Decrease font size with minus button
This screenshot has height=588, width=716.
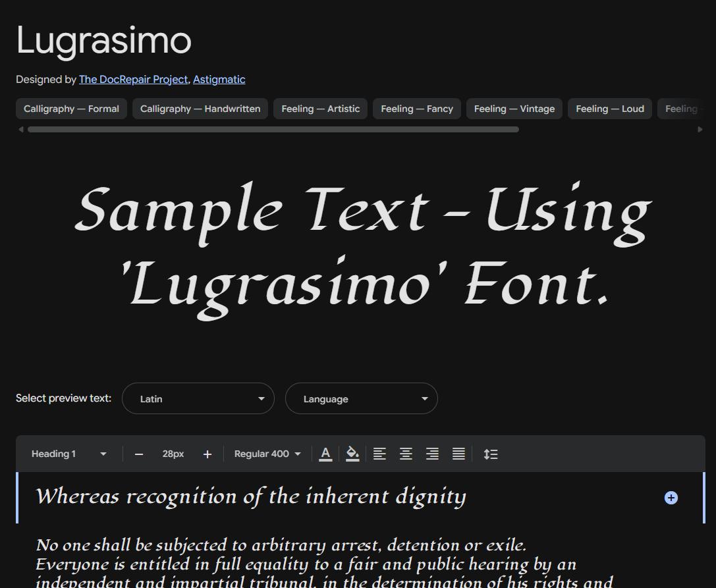coord(139,454)
